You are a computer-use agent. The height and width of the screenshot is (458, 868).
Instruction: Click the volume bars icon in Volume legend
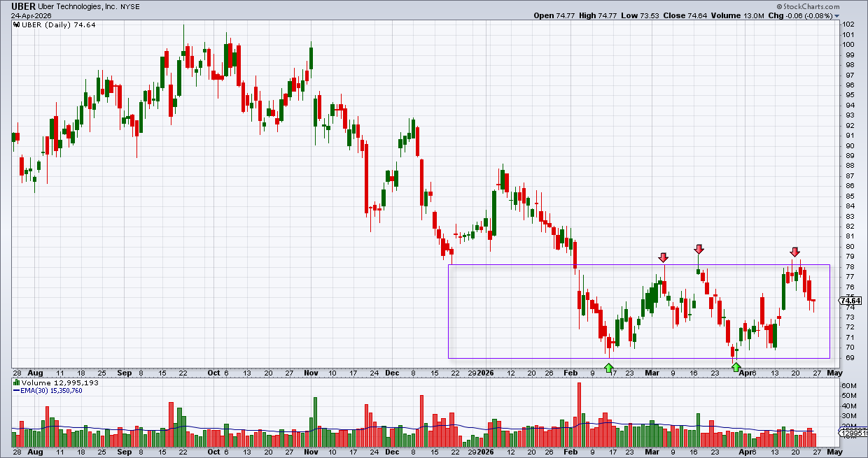(17, 382)
